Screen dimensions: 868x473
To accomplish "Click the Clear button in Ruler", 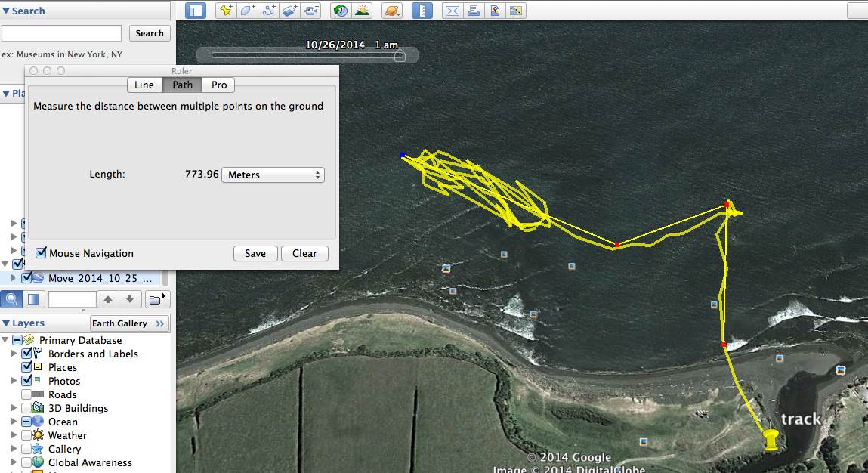I will pyautogui.click(x=304, y=253).
